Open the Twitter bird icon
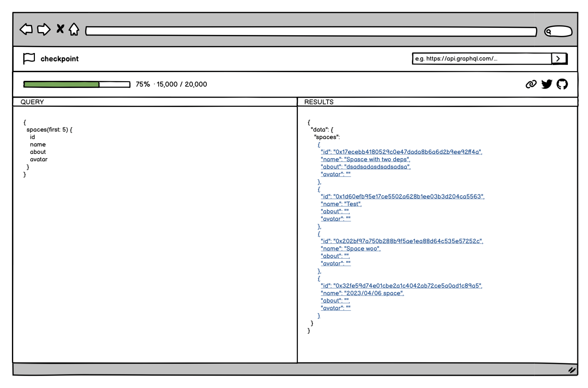588x388 pixels. (547, 84)
